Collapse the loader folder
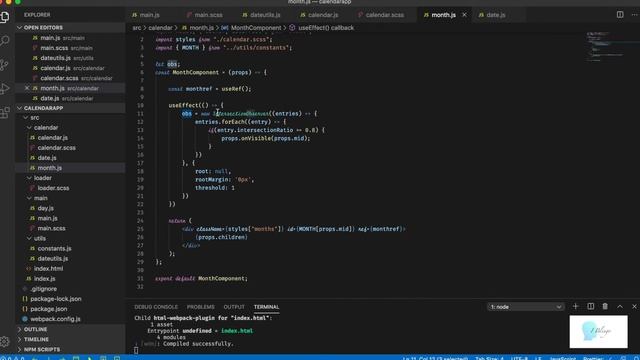The height and width of the screenshot is (360, 640). coord(42,178)
